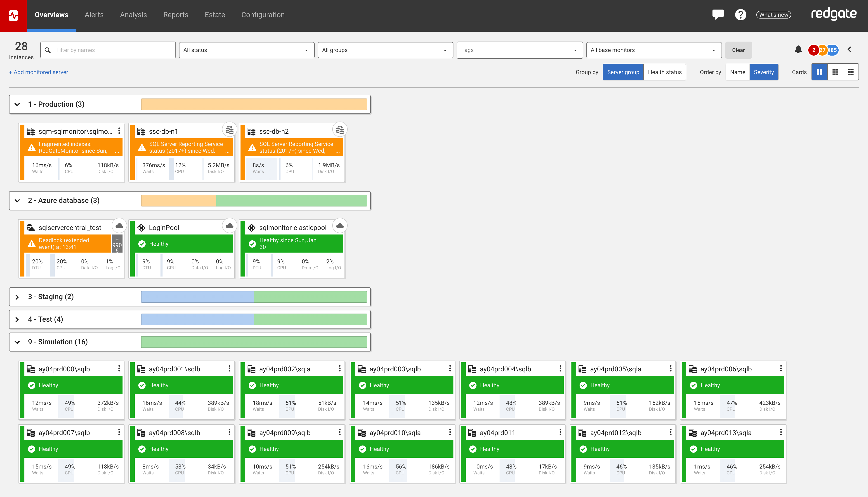Screen dimensions: 868x497
Task: Open the All status dropdown
Action: 246,50
